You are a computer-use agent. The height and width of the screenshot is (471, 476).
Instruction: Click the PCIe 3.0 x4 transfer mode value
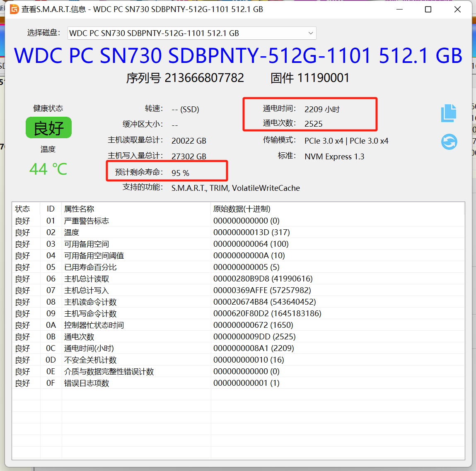[x=346, y=141]
